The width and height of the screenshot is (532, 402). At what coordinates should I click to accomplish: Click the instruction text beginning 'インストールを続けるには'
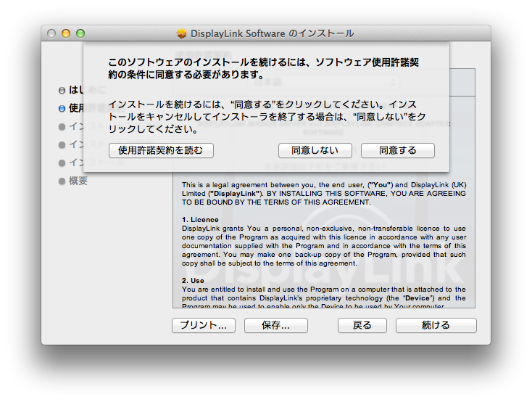click(267, 117)
